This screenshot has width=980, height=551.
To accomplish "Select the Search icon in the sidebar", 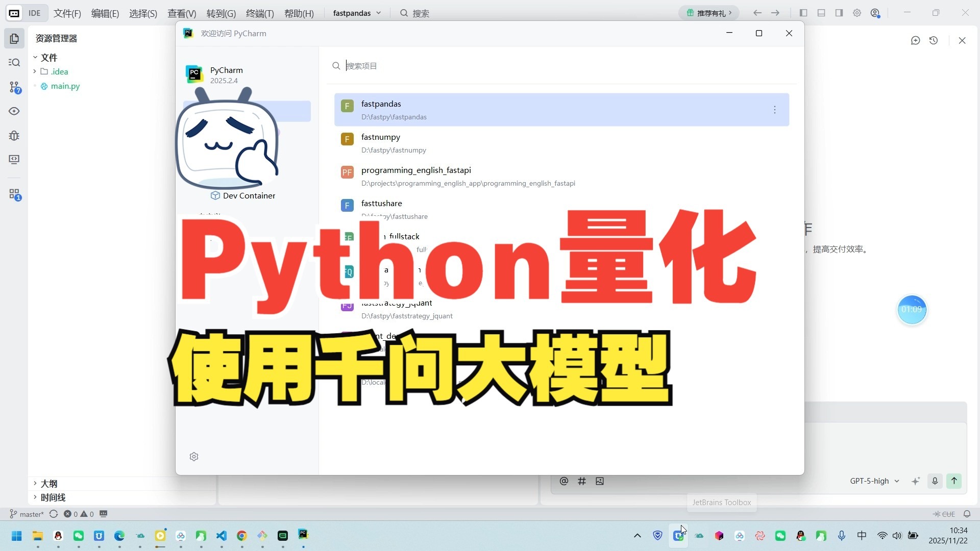I will coord(14,62).
